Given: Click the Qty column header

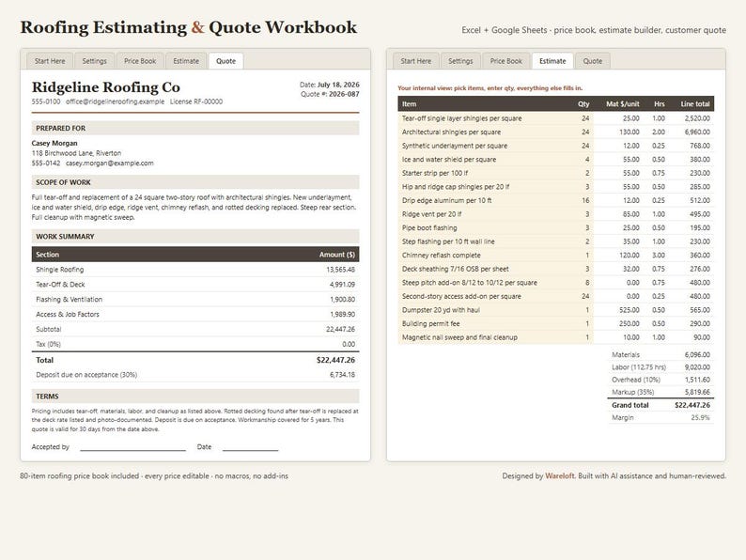Looking at the screenshot, I should pos(583,103).
